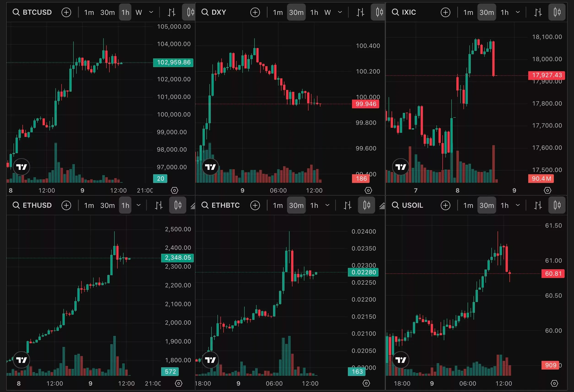Open symbol search in the USOIL chart

(408, 205)
